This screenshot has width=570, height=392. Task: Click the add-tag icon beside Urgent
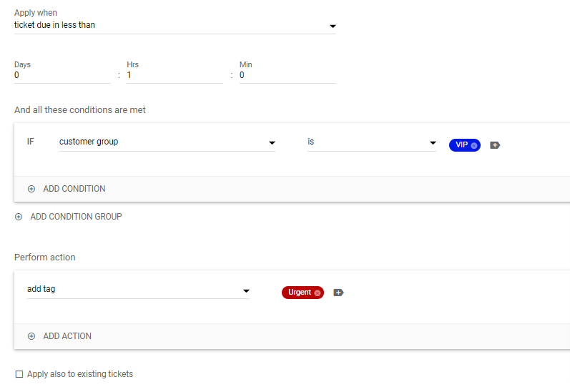coord(338,293)
